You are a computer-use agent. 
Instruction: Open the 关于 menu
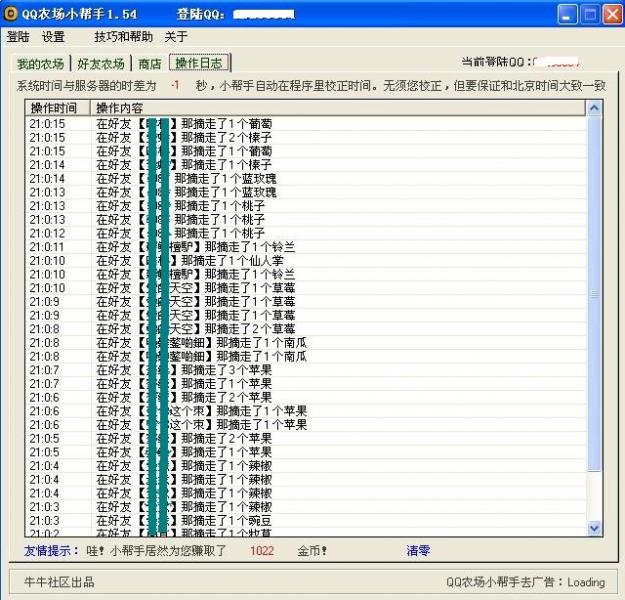coord(176,37)
